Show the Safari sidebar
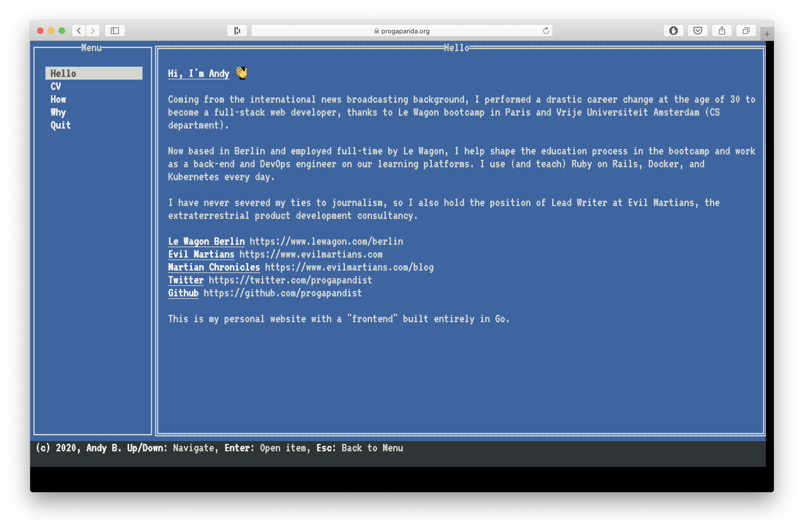 click(x=115, y=31)
